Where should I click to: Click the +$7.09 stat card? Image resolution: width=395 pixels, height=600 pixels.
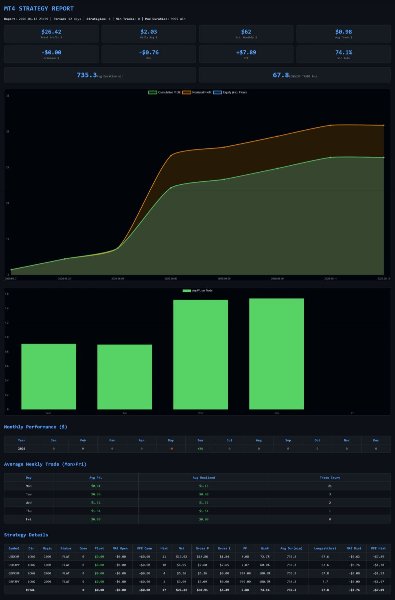[246, 54]
